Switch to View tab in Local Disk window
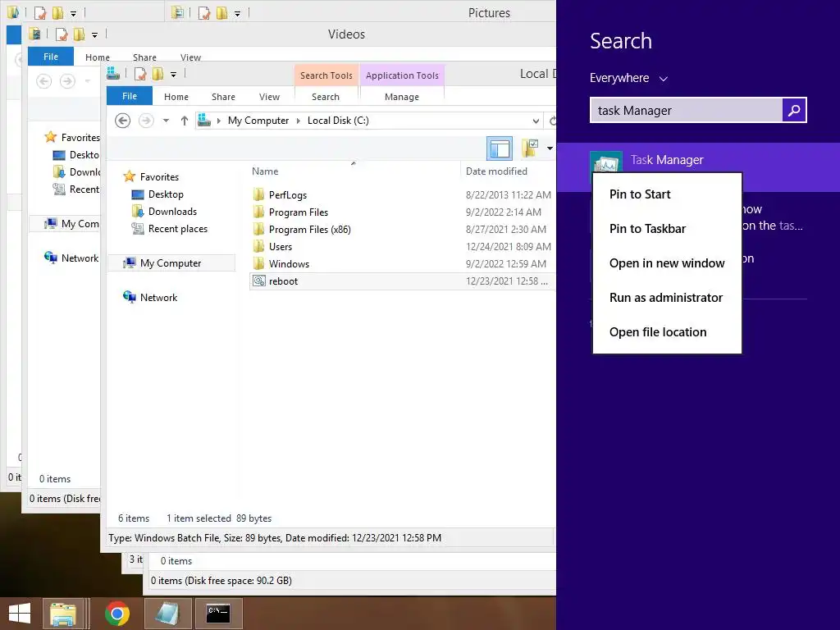This screenshot has height=630, width=840. click(269, 97)
